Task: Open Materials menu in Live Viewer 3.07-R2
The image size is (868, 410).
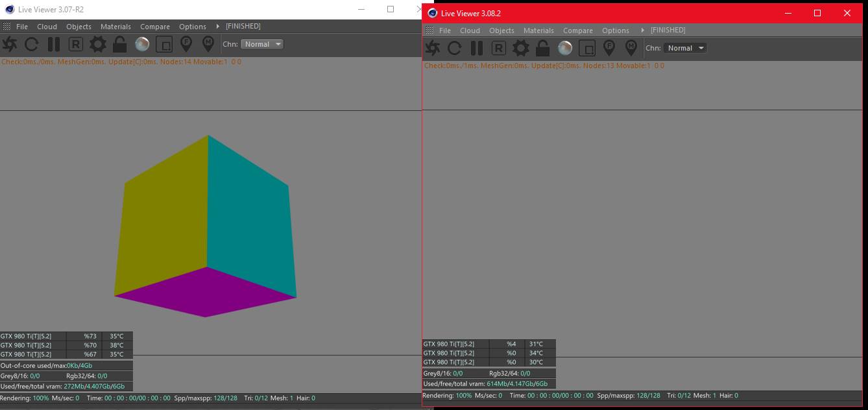Action: 116,27
